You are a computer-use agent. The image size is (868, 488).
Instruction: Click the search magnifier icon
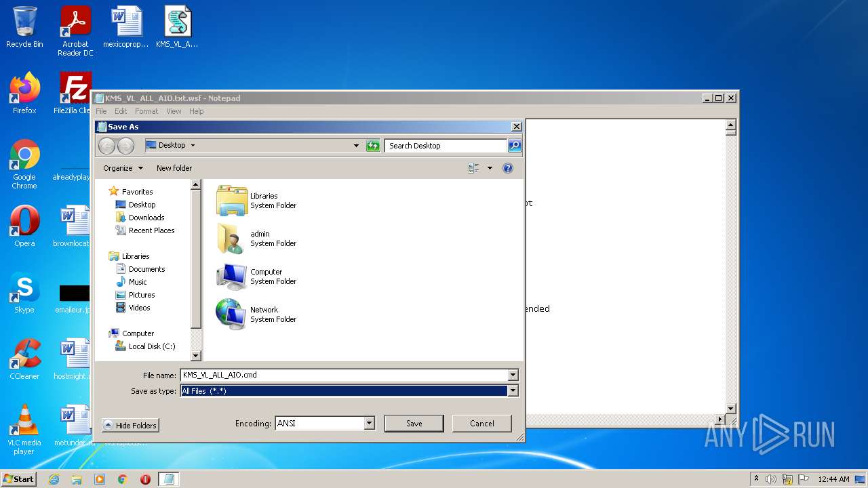[x=515, y=146]
